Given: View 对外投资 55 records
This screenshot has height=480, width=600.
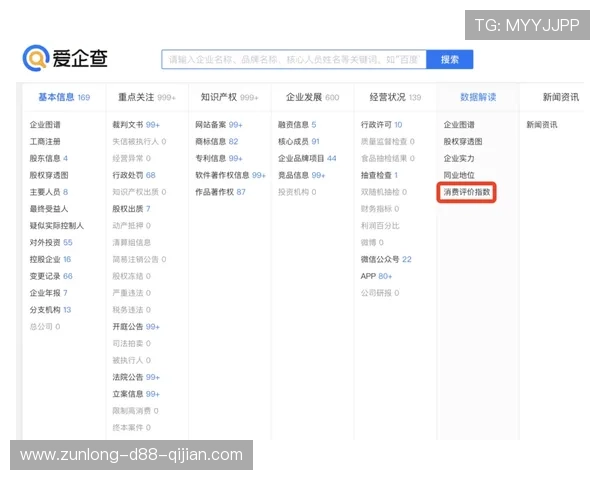Looking at the screenshot, I should coord(51,243).
